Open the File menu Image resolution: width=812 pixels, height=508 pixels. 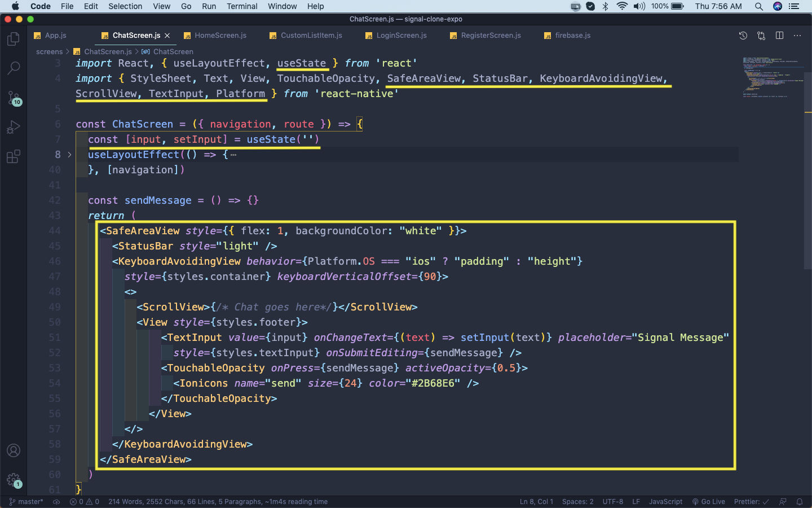click(67, 6)
